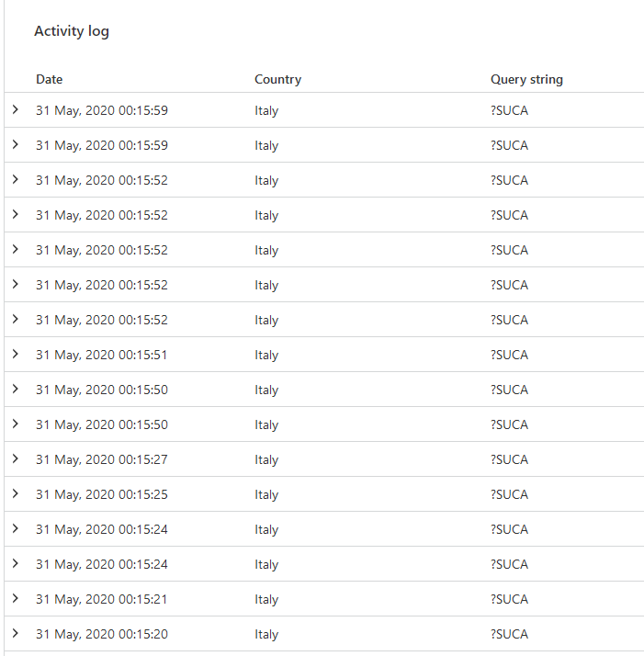Screen dimensions: 644x656
Task: Expand the 00:15:27 log entry chevron
Action: pos(16,458)
